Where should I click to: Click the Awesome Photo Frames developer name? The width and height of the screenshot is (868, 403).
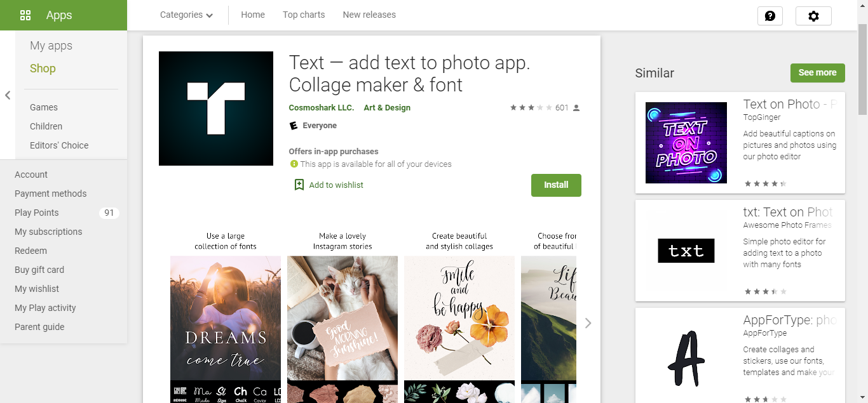click(x=787, y=225)
